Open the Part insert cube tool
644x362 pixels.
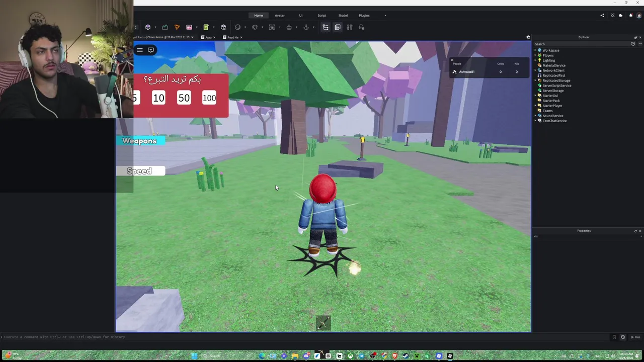point(148,27)
